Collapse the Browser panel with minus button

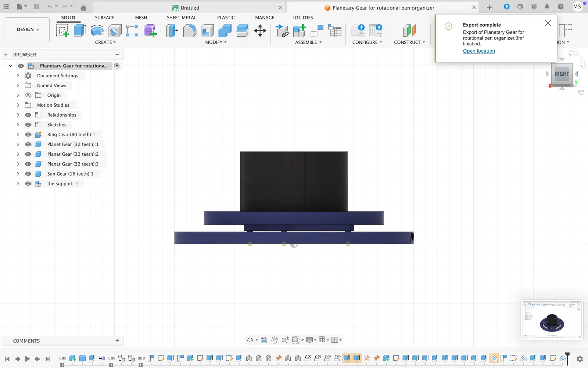(117, 54)
